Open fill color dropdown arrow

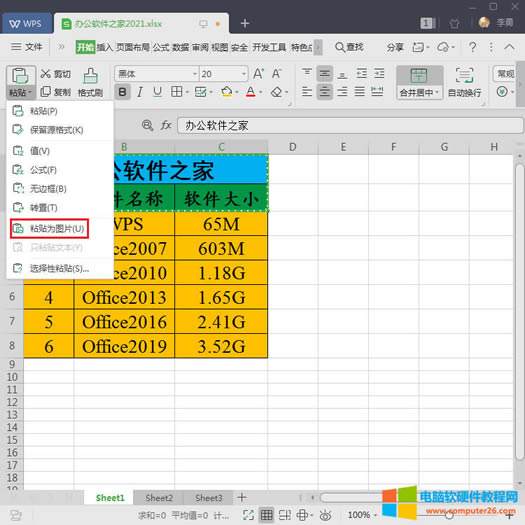tap(237, 92)
